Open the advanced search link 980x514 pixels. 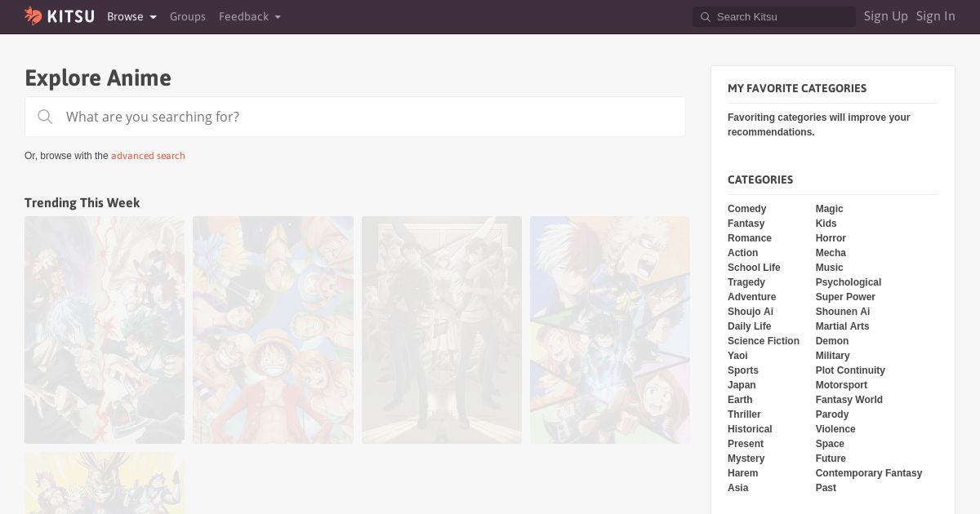click(x=148, y=156)
